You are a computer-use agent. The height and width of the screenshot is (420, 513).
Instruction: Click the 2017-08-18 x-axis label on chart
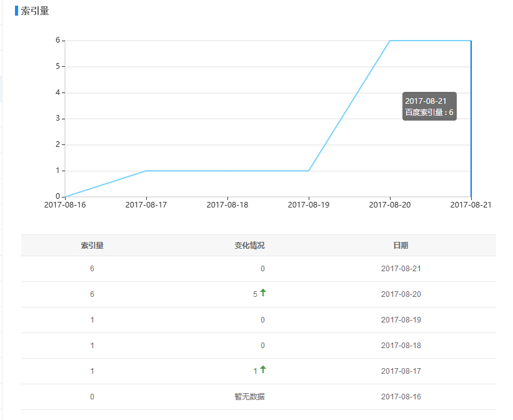(x=227, y=205)
